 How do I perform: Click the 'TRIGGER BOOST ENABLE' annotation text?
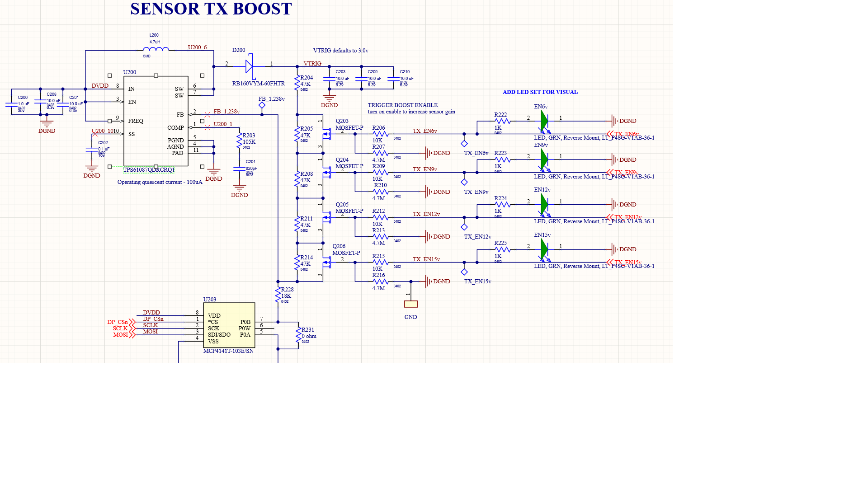pyautogui.click(x=402, y=105)
